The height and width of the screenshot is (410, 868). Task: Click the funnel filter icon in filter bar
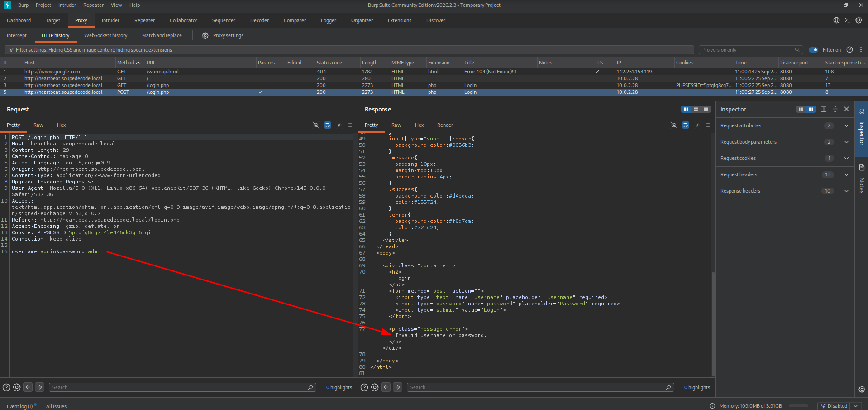11,50
